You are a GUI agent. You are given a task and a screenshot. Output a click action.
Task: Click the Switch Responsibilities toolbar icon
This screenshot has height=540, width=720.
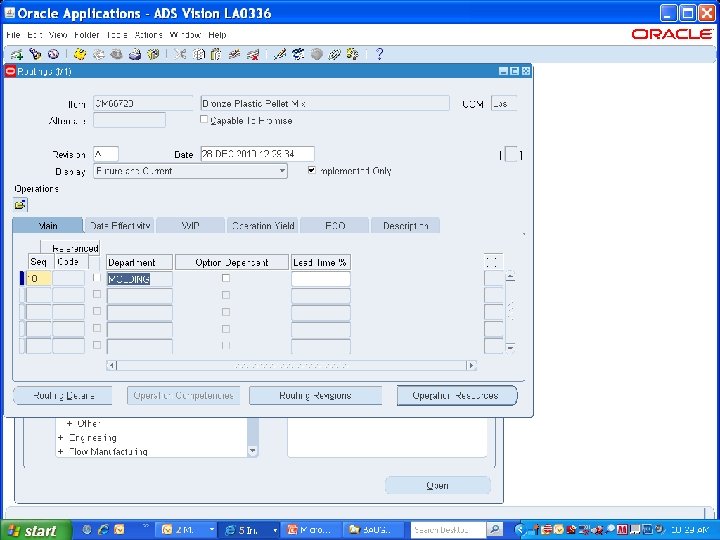(116, 55)
